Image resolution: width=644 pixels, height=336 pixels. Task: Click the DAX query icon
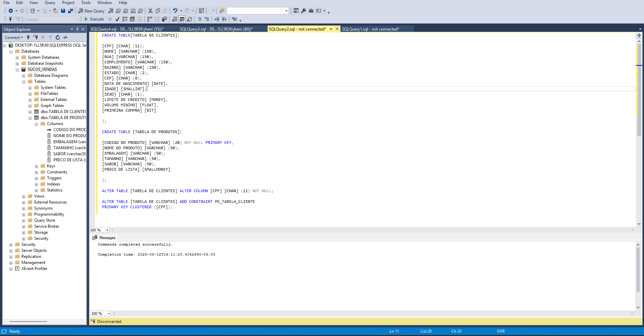pyautogui.click(x=140, y=11)
